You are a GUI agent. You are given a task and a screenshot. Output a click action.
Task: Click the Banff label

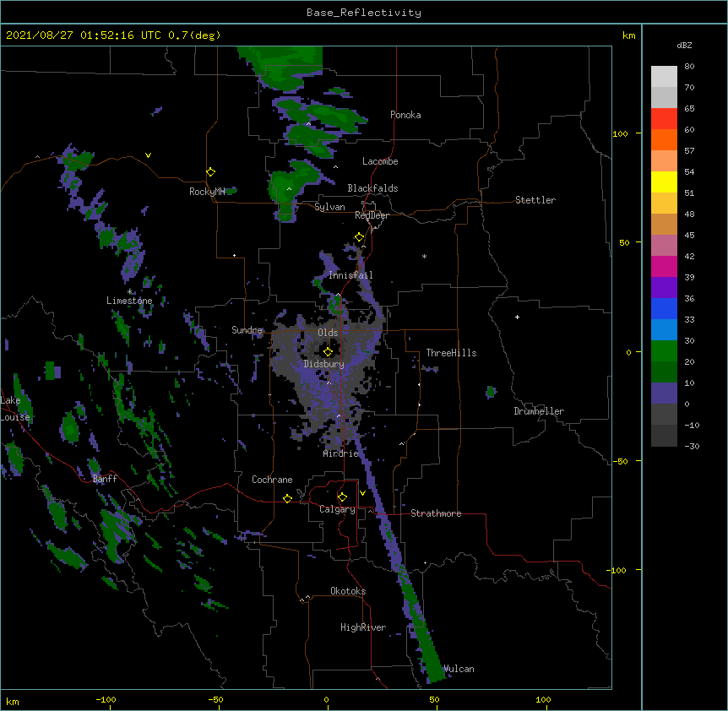pos(105,479)
